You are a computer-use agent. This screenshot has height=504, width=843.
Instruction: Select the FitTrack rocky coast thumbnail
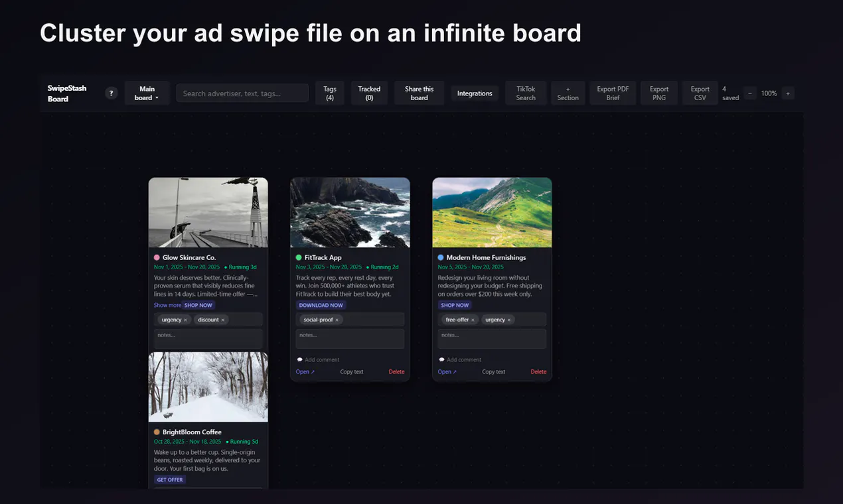point(350,212)
